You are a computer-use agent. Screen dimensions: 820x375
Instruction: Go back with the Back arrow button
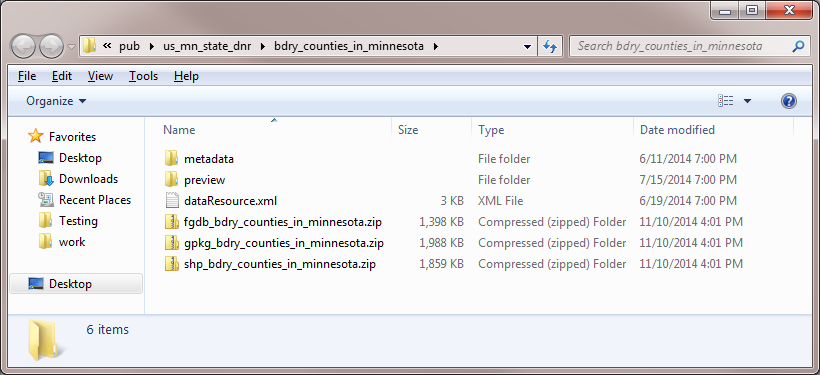pyautogui.click(x=23, y=47)
